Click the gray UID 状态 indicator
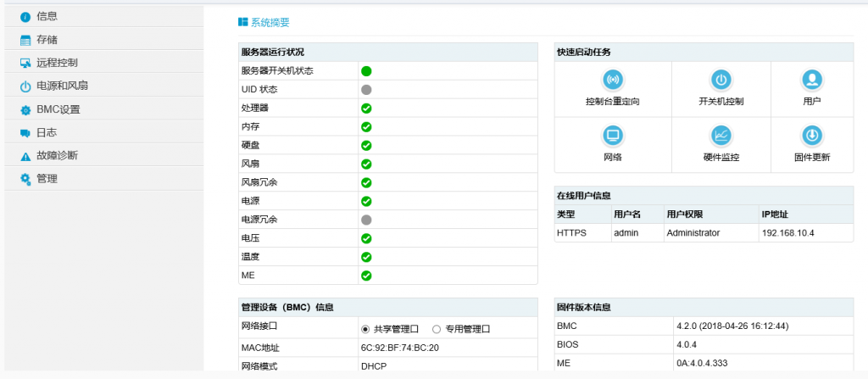Screen dimensions: 868x379 (366, 90)
